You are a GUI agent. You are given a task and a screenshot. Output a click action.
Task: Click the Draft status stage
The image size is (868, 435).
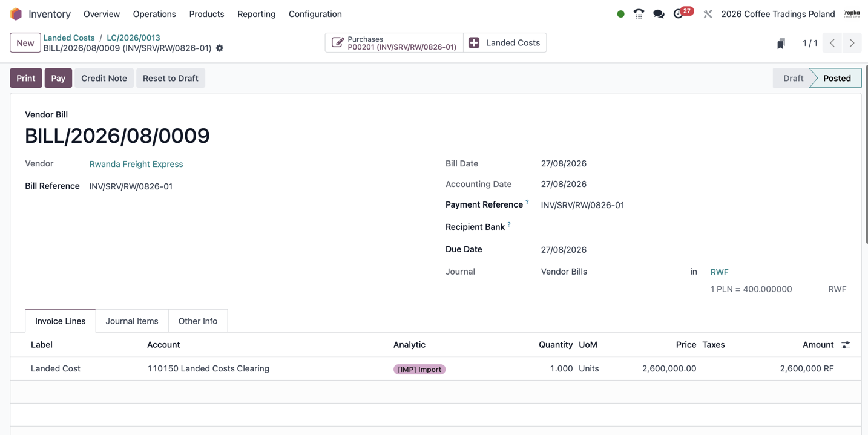(792, 78)
